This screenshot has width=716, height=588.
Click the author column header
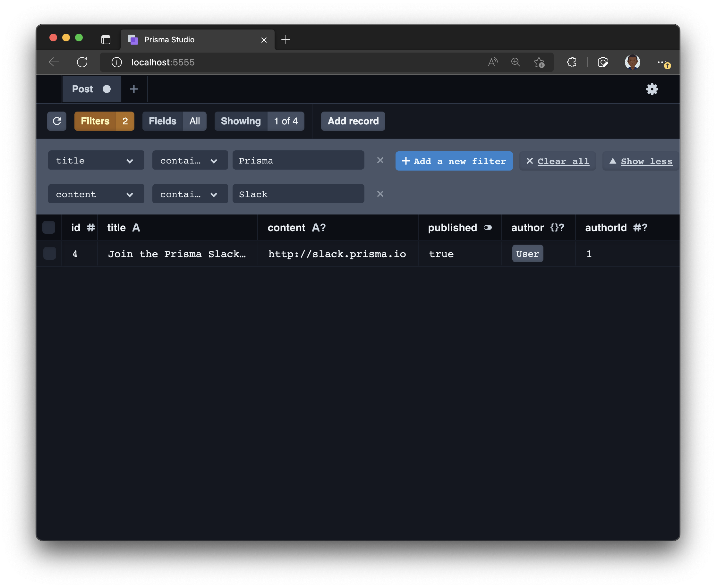538,228
